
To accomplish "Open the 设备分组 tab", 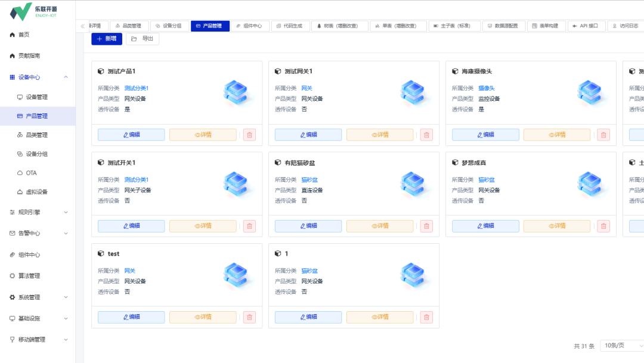I will pyautogui.click(x=168, y=26).
